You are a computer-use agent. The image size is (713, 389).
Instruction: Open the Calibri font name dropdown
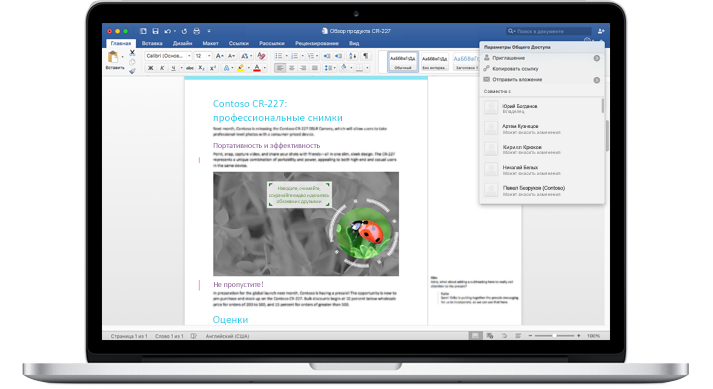click(168, 56)
